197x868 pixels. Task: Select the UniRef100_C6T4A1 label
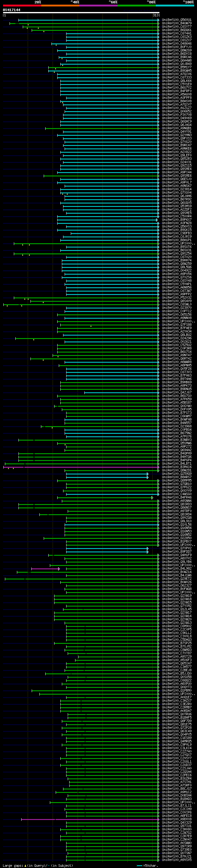[177, 33]
